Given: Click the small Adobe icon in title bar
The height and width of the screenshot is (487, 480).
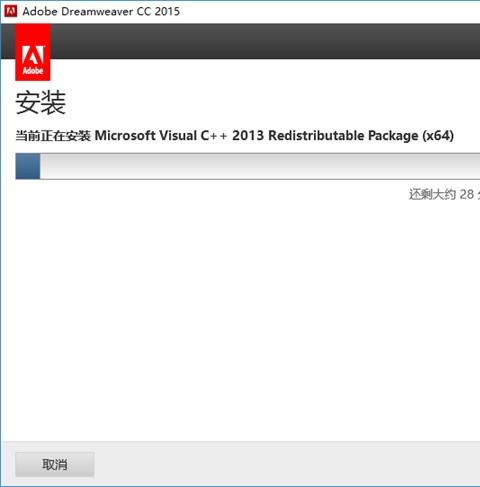Looking at the screenshot, I should pyautogui.click(x=10, y=11).
